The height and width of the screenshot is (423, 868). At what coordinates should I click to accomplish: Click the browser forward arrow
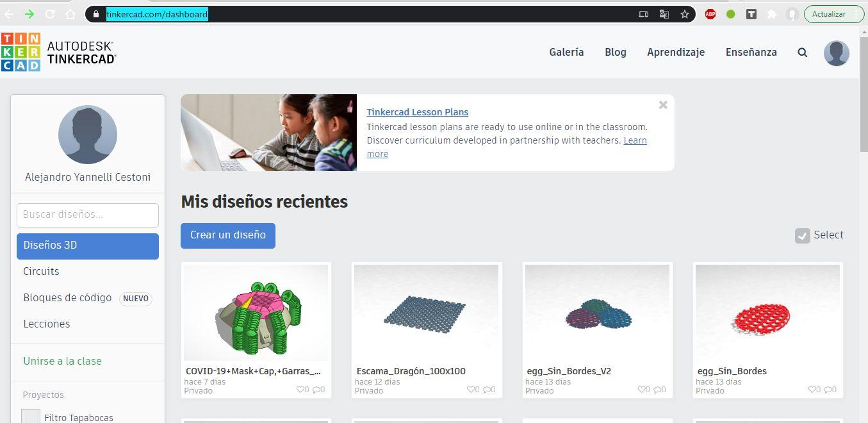29,13
